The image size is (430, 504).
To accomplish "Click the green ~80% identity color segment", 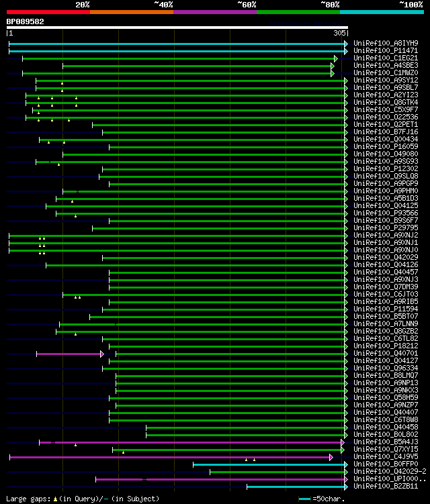I will [298, 12].
